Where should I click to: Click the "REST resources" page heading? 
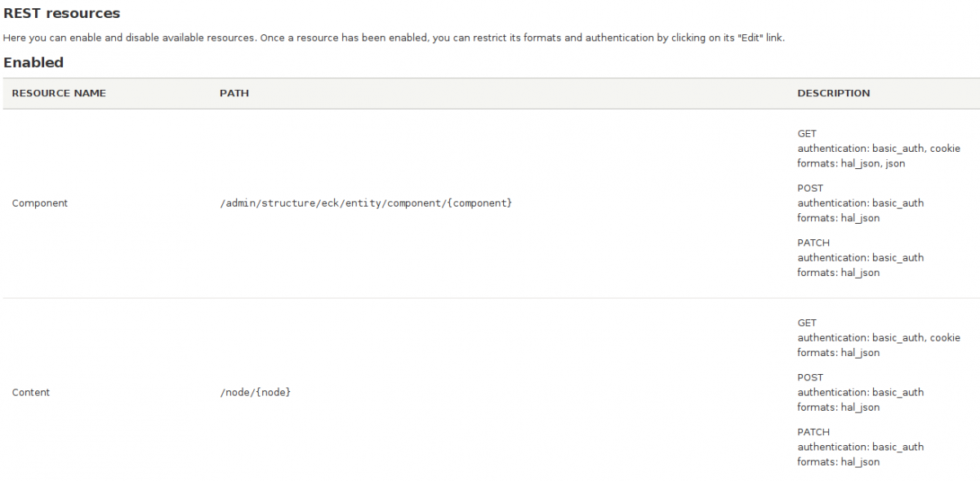pos(61,13)
